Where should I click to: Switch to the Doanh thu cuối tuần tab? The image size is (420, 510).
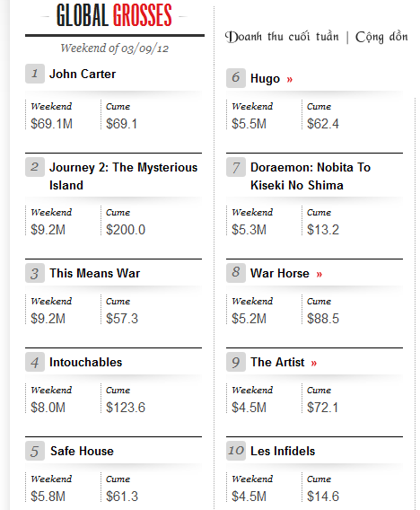(x=282, y=37)
